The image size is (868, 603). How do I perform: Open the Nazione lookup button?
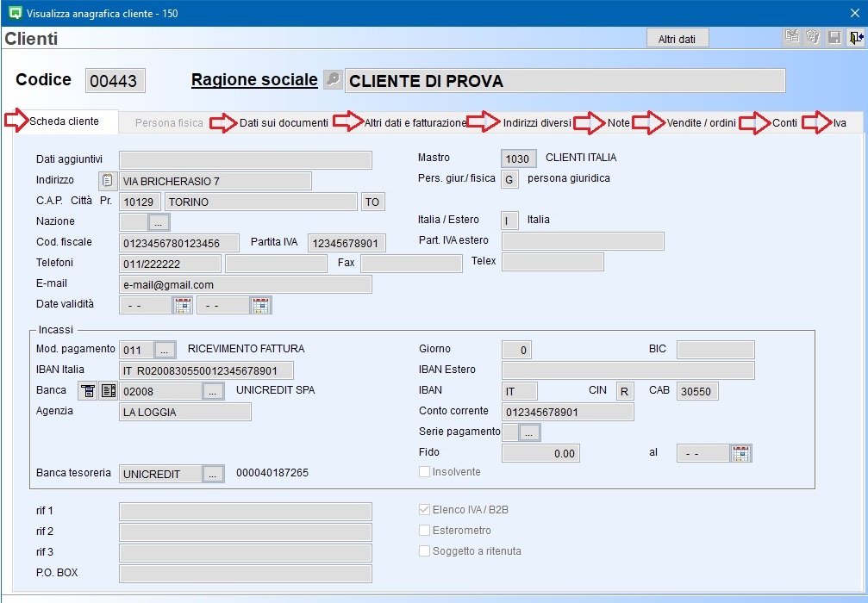(x=159, y=222)
